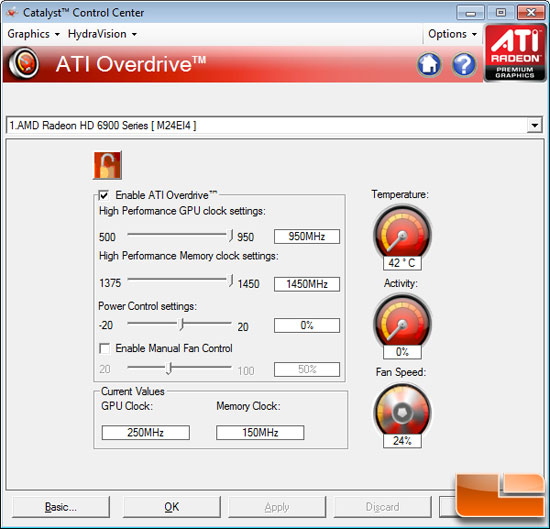Click the 24% fan speed reading
Screen dimensions: 550x529
tap(402, 441)
